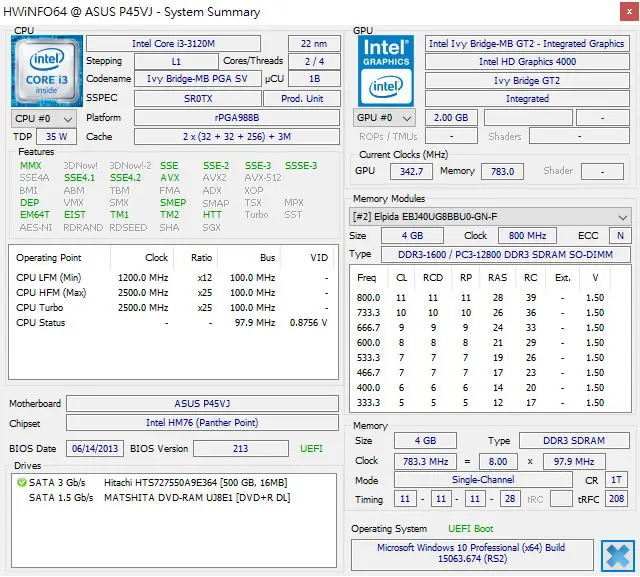Viewport: 640px width, 577px height.
Task: Click the green check SATA drive status icon
Action: click(21, 482)
